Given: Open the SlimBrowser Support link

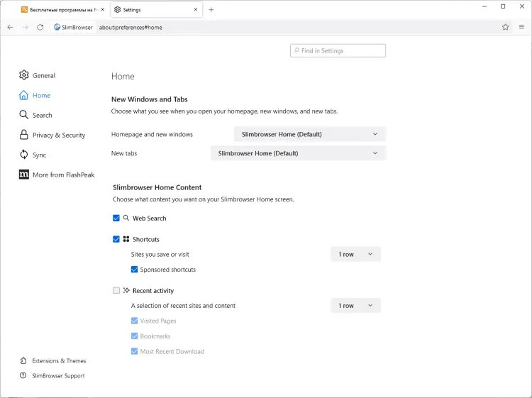Looking at the screenshot, I should (x=58, y=375).
